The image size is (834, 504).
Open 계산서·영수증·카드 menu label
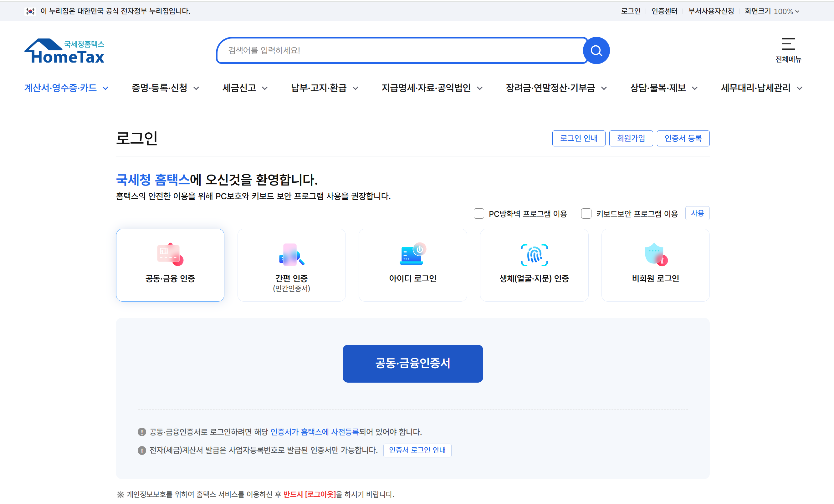(x=61, y=88)
